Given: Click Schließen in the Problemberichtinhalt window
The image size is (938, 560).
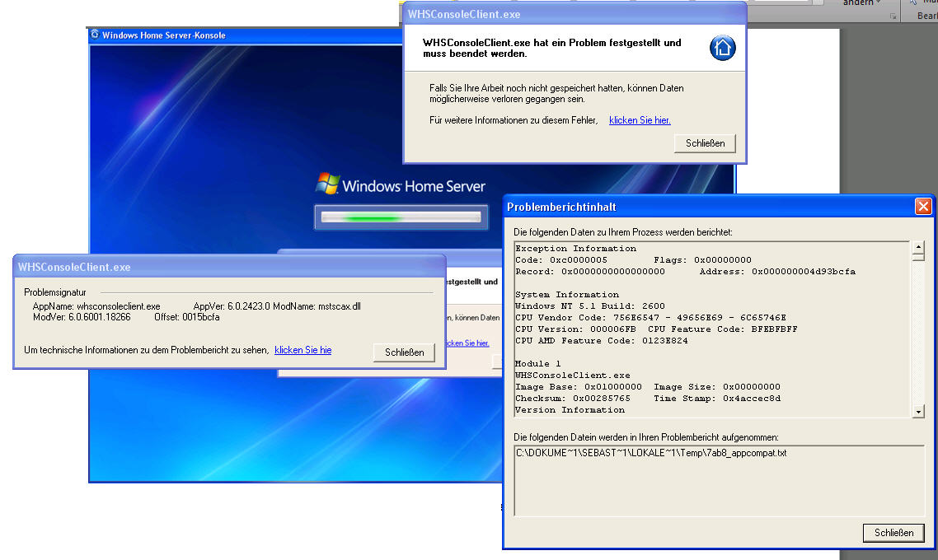Looking at the screenshot, I should pos(893,533).
